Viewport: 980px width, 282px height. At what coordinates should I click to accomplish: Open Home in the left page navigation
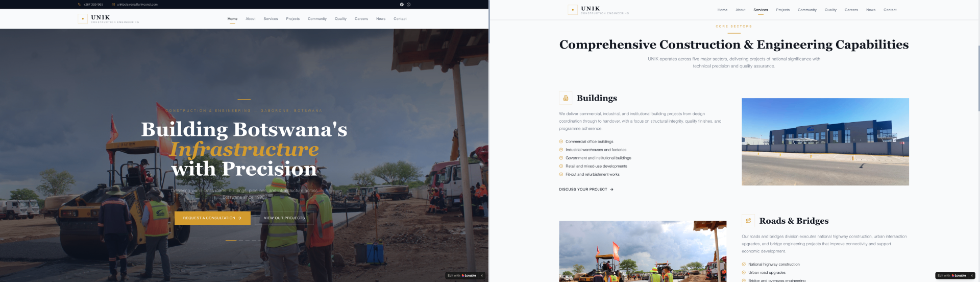232,19
